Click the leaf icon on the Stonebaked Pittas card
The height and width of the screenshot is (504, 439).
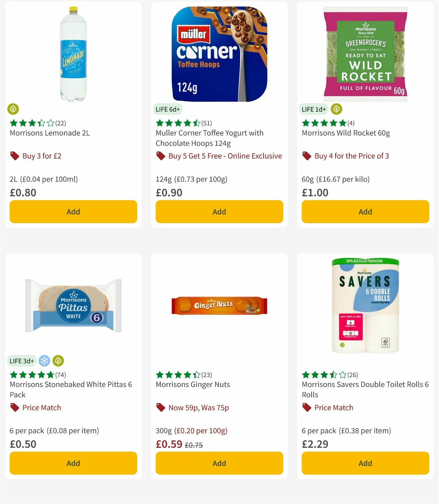[x=58, y=361]
